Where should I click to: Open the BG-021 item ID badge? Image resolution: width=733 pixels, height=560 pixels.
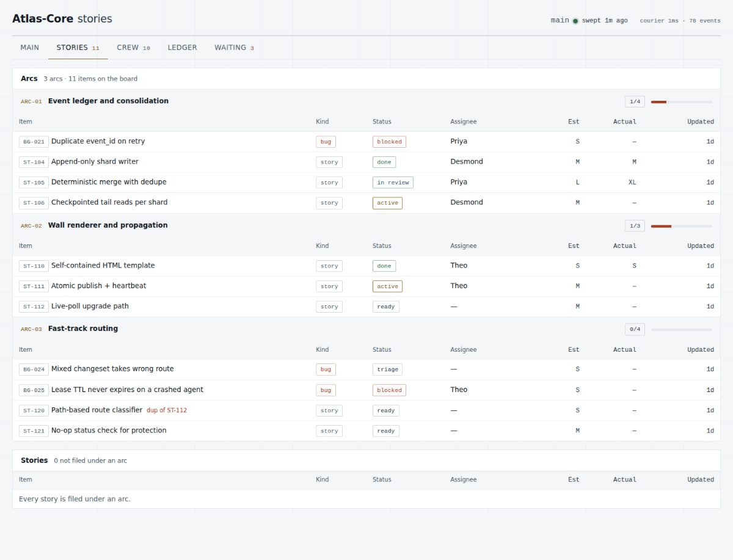[x=34, y=142]
